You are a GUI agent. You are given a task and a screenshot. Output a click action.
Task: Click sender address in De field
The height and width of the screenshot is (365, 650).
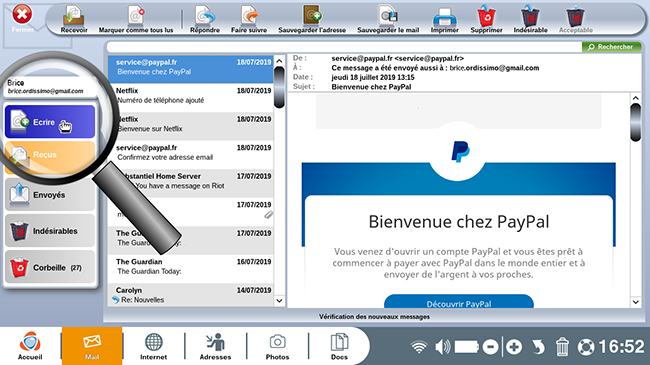398,58
